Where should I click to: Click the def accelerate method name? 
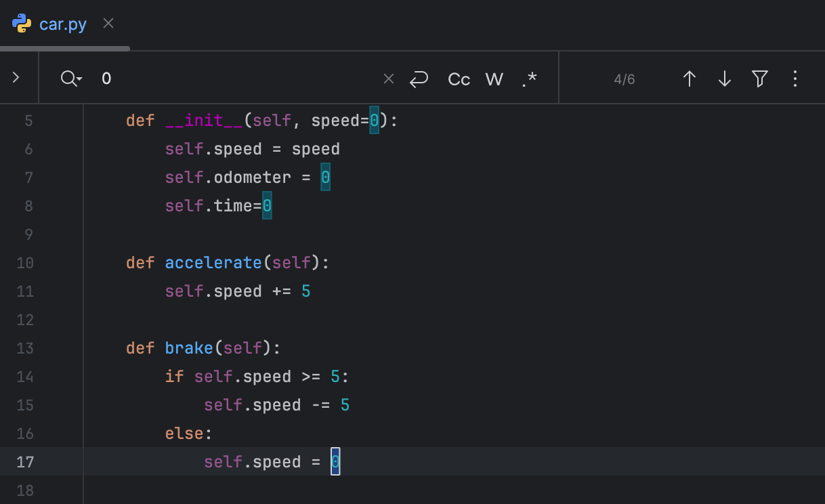[x=213, y=262]
